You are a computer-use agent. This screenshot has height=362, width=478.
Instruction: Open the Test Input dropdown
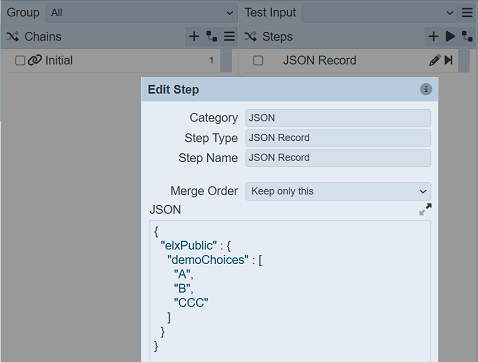point(379,13)
